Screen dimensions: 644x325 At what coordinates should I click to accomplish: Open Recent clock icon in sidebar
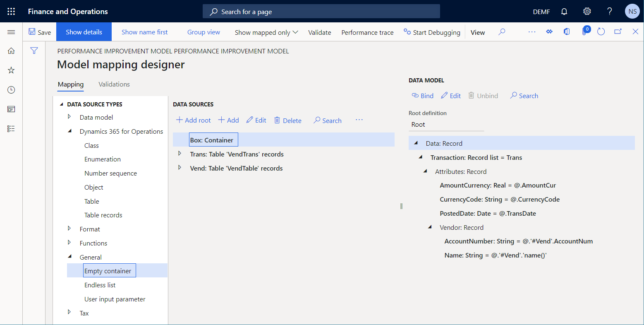(11, 90)
